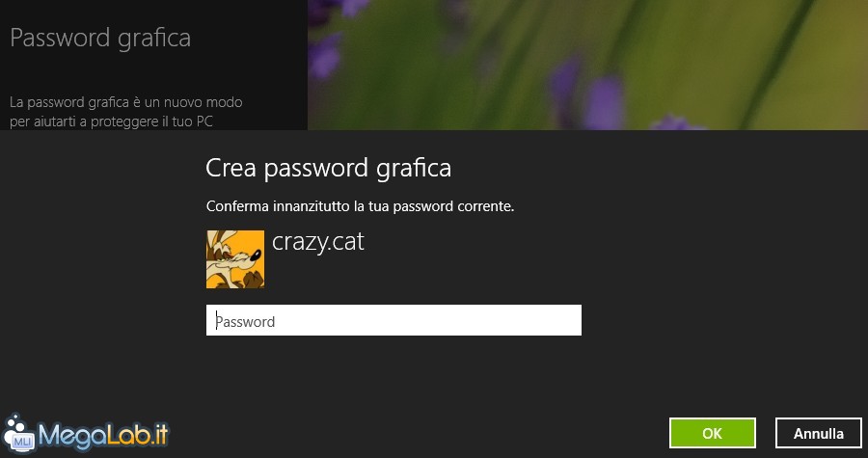Image resolution: width=868 pixels, height=458 pixels.
Task: Click the lavender flowers background photo
Action: tap(587, 65)
